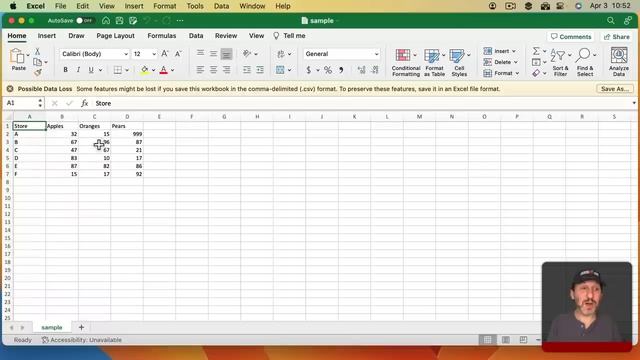Switch to the Review tab
This screenshot has height=360, width=640.
click(226, 36)
